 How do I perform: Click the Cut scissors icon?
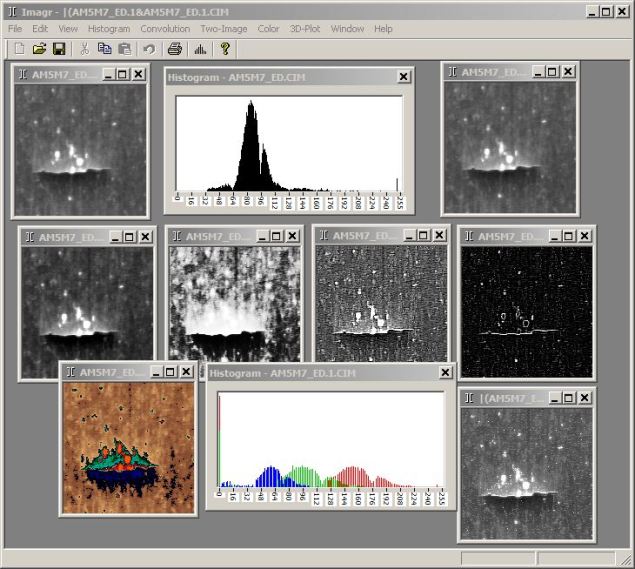click(84, 49)
